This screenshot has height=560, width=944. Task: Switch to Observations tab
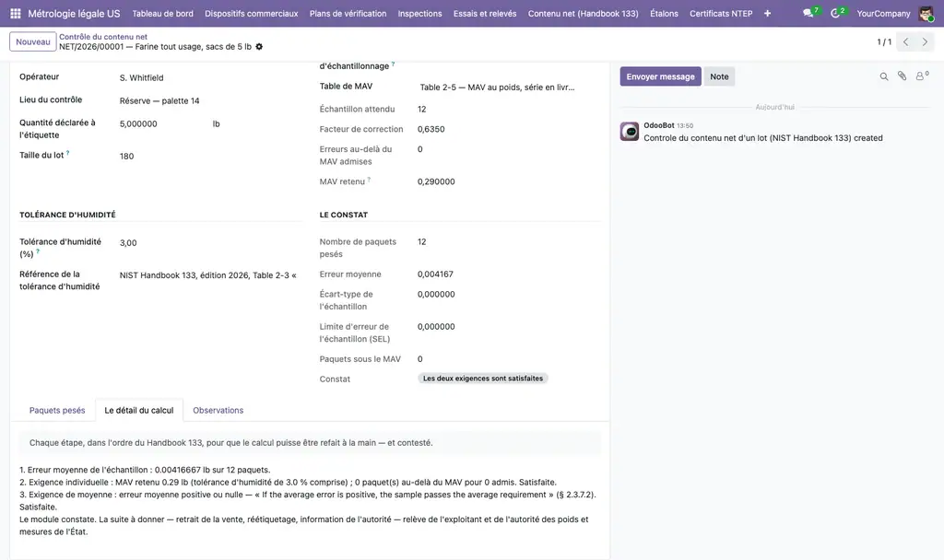(218, 410)
